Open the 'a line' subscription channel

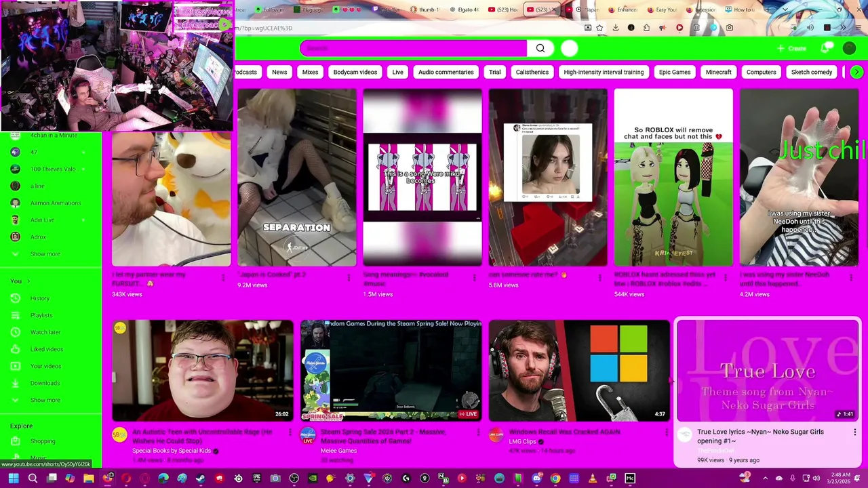pos(37,186)
